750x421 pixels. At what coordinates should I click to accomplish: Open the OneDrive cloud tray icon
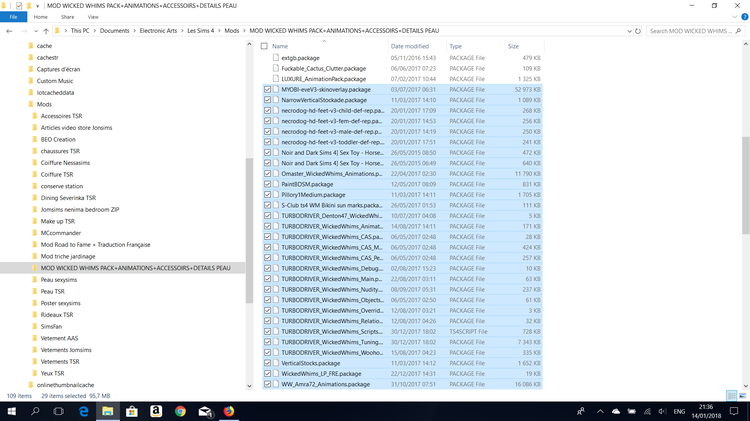tap(616, 411)
